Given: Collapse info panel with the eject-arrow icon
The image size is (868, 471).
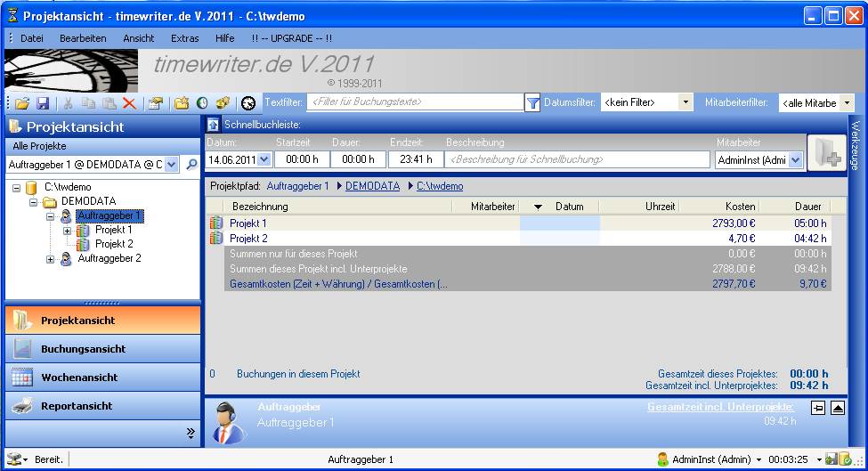Looking at the screenshot, I should [x=838, y=409].
